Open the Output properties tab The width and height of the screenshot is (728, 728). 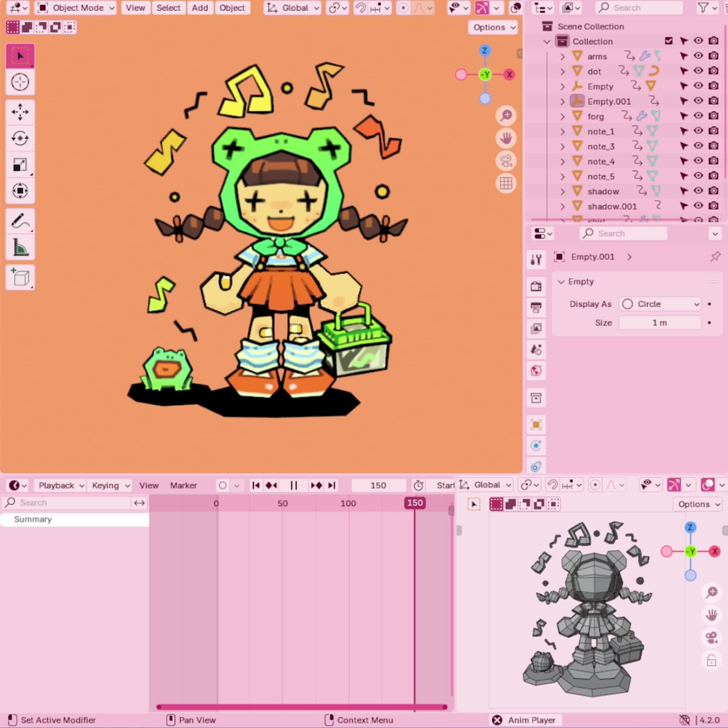coord(536,308)
